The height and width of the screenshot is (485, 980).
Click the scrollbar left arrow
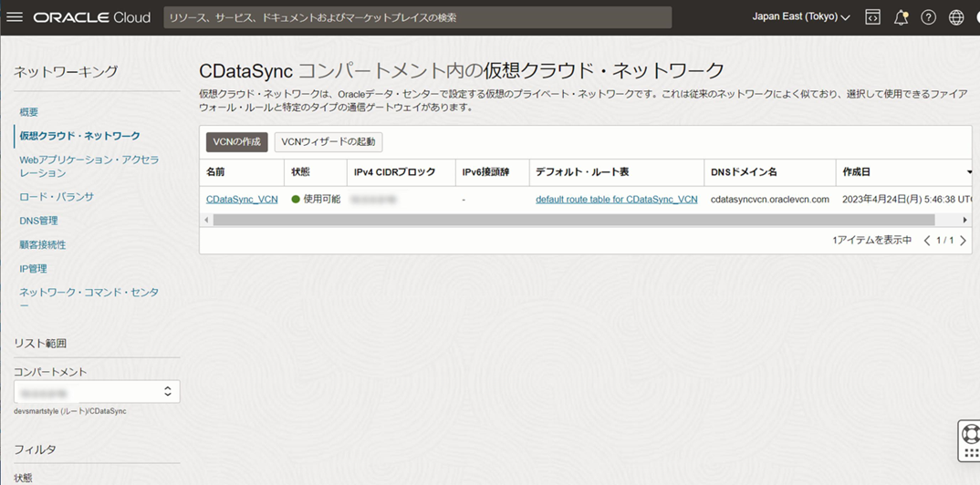(x=205, y=220)
